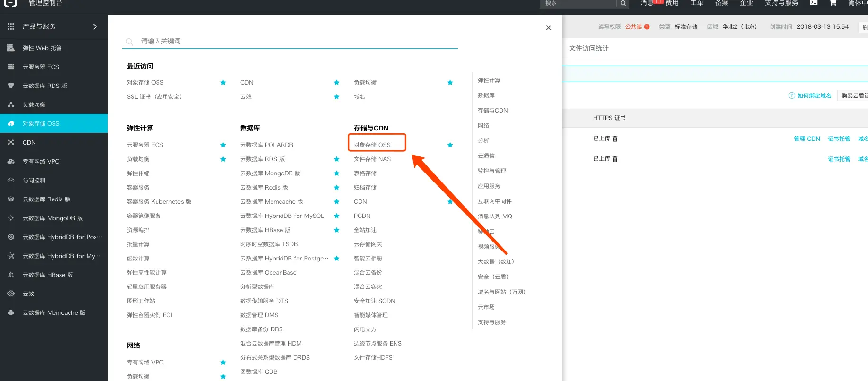Open 轻量应用服务器 from the list
868x381 pixels.
click(147, 287)
